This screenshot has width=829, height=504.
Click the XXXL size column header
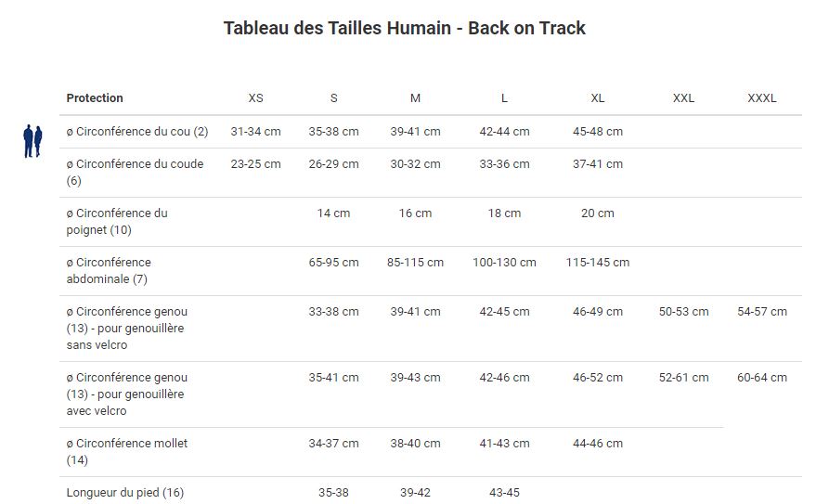click(762, 98)
